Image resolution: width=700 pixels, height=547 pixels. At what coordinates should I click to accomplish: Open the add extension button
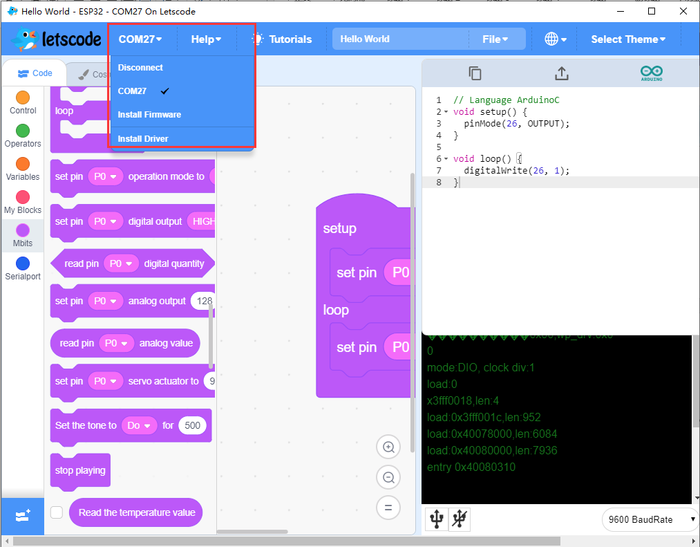[x=22, y=515]
